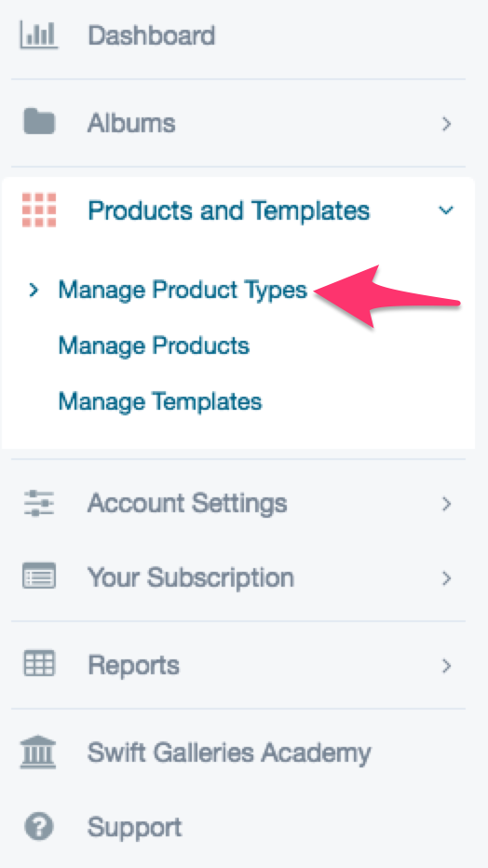Image resolution: width=488 pixels, height=868 pixels.
Task: Expand the Reports chevron
Action: (446, 665)
